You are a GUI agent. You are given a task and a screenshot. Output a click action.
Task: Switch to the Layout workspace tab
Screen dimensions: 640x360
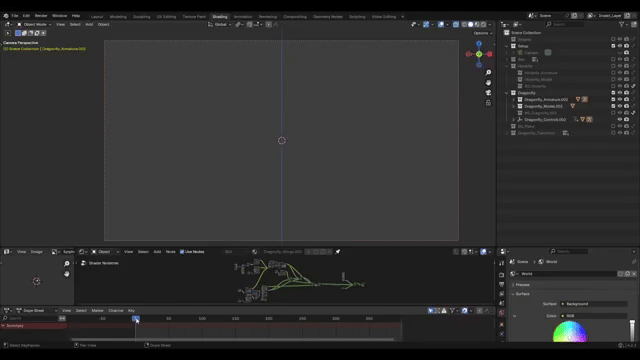97,17
